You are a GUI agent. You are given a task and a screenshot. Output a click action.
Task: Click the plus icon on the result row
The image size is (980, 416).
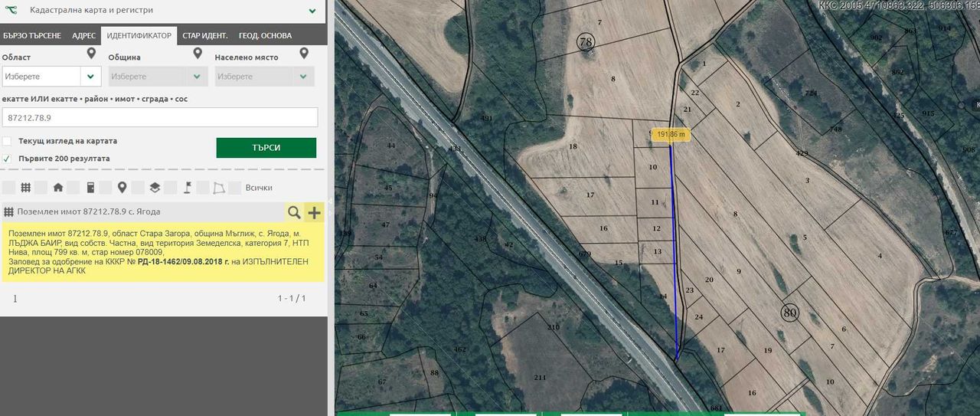pos(315,212)
